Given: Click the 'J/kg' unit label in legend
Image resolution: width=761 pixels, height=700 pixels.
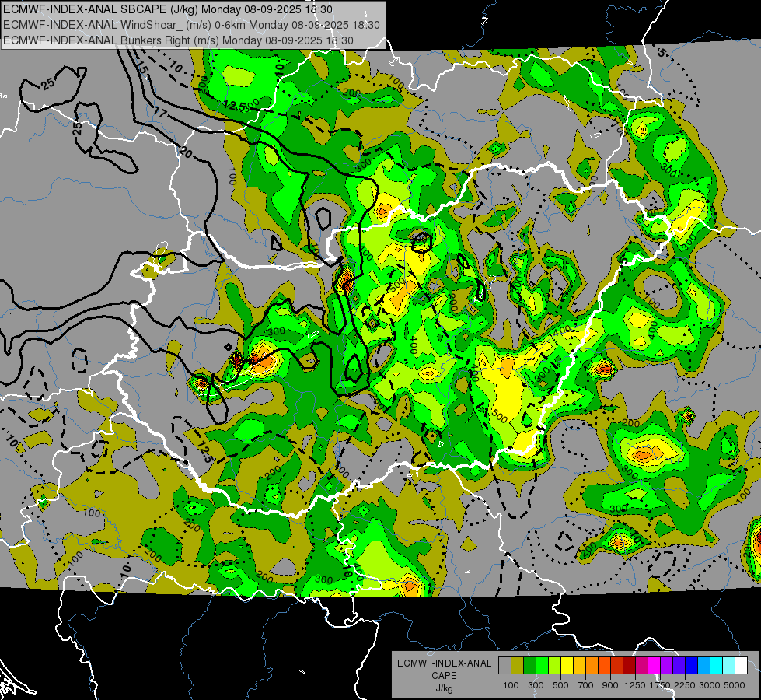Looking at the screenshot, I should (444, 688).
